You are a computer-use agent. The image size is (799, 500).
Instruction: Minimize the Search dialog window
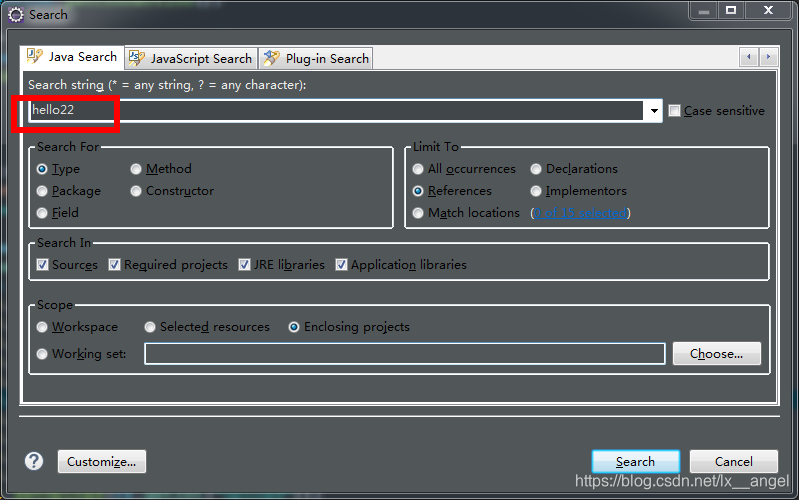coord(704,11)
